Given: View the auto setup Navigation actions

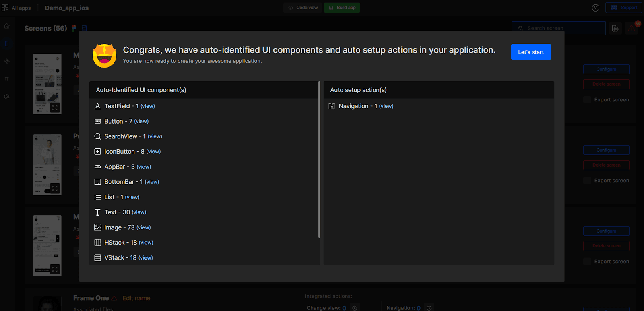Looking at the screenshot, I should point(386,106).
